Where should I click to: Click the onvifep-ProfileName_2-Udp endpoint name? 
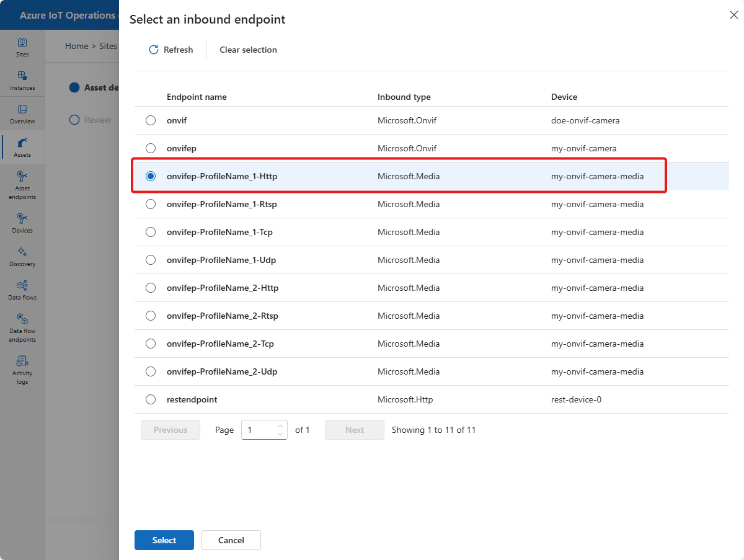pyautogui.click(x=222, y=371)
